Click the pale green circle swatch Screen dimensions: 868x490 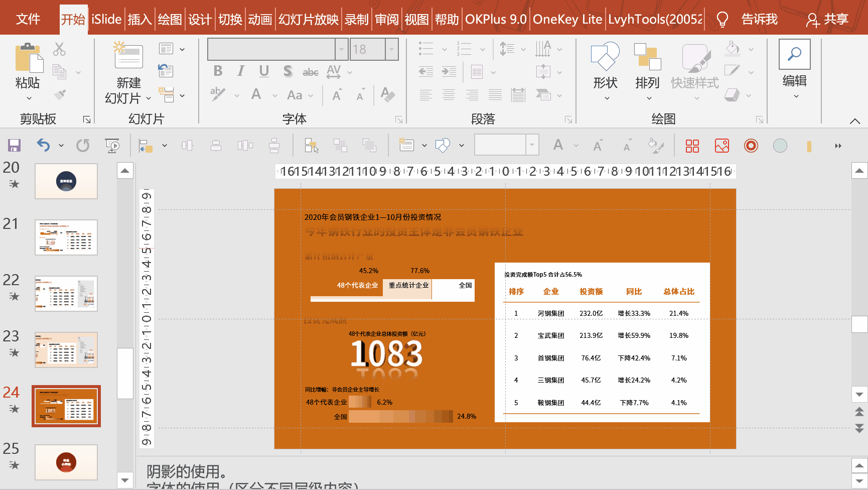tap(780, 146)
